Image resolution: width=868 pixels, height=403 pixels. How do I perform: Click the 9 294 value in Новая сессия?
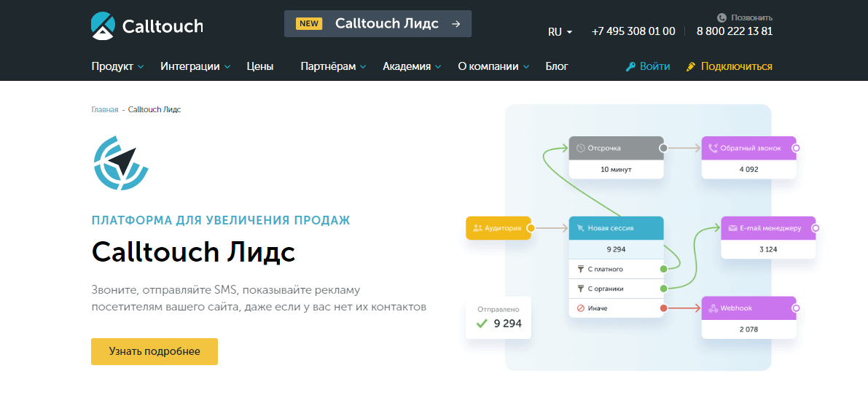tap(616, 249)
